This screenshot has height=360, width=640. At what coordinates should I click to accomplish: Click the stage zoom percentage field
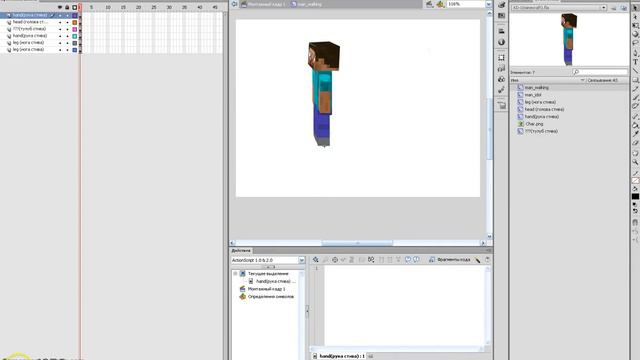tap(466, 4)
